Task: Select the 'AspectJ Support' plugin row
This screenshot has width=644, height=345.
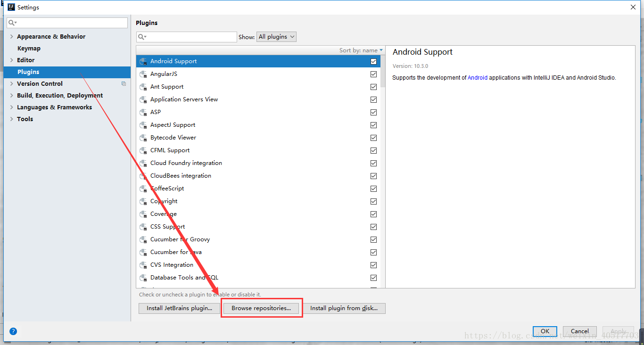Action: pyautogui.click(x=257, y=125)
